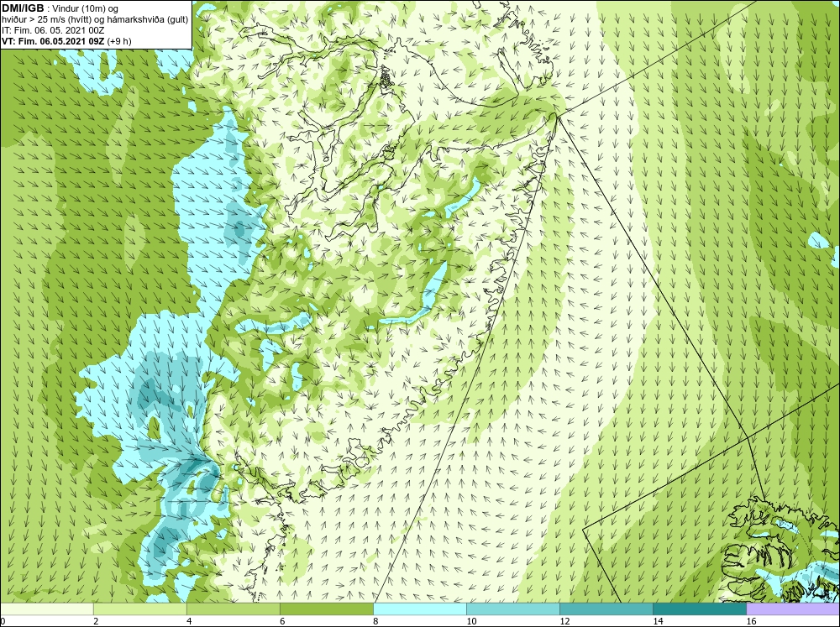This screenshot has width=840, height=627.
Task: Click the purple legend swatch above 16 m/s
Action: (x=793, y=609)
